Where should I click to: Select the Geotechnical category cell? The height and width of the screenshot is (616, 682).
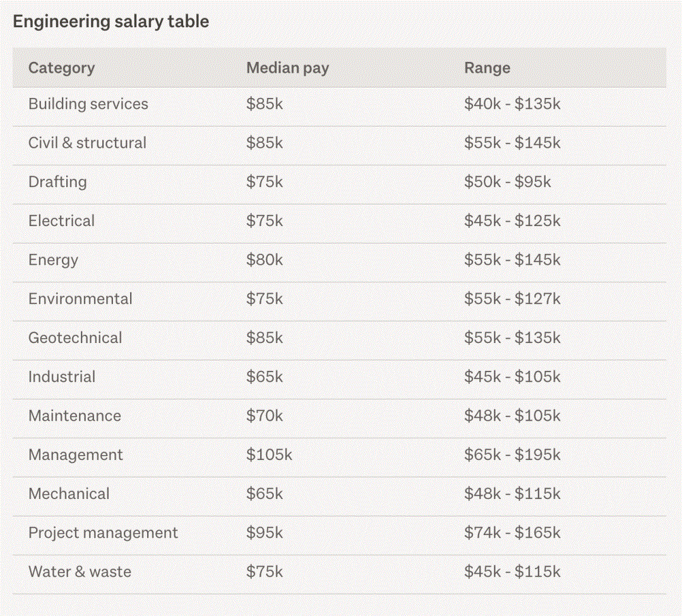[x=75, y=338]
